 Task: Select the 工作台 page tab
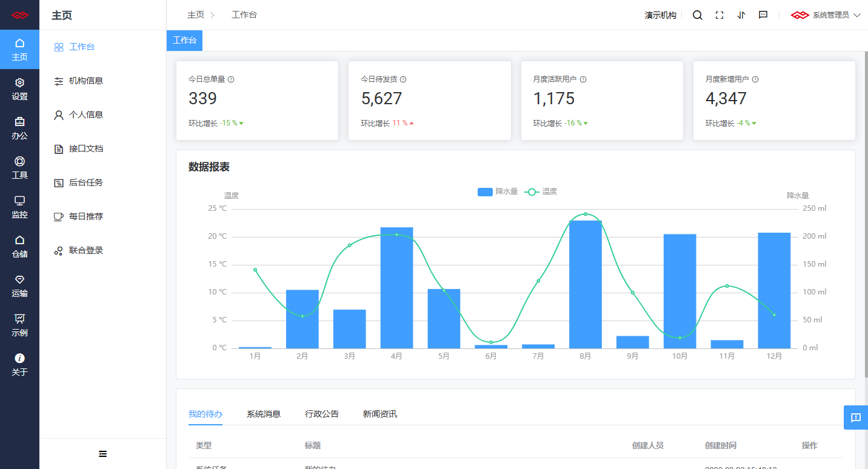click(184, 41)
